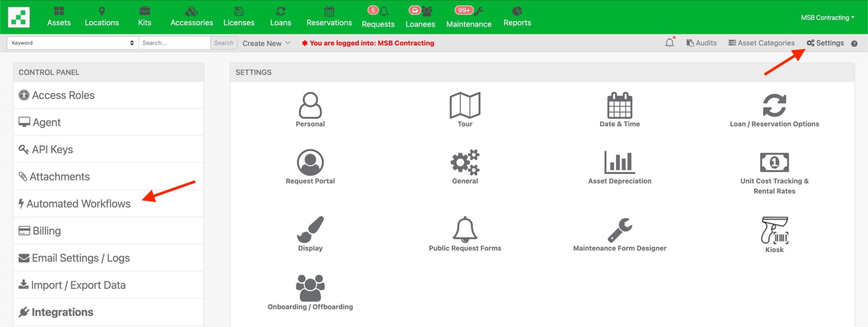Expand the Create New dropdown

tap(266, 43)
